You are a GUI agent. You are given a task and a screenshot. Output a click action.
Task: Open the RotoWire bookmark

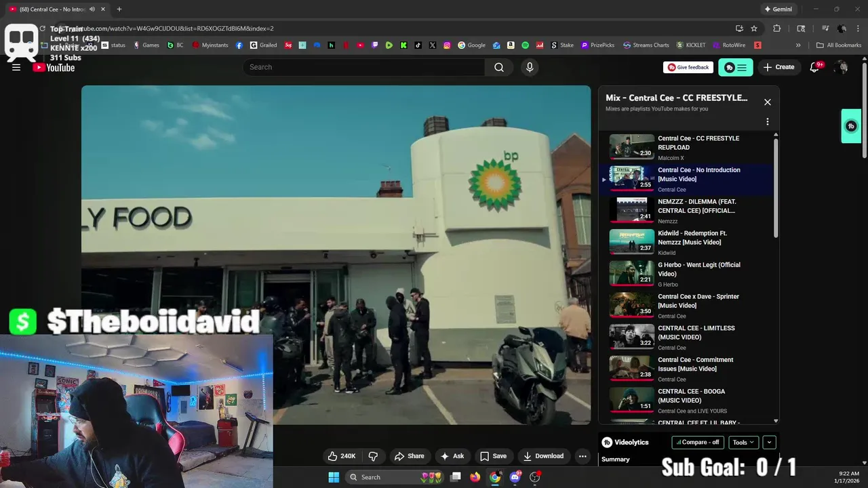729,45
